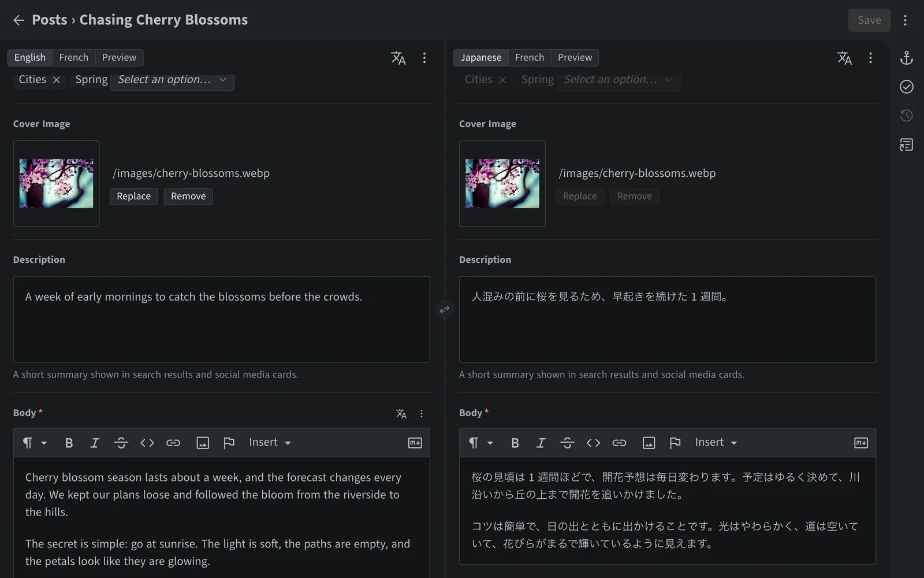
Task: Open the checkmark validation panel in sidebar
Action: 907,87
